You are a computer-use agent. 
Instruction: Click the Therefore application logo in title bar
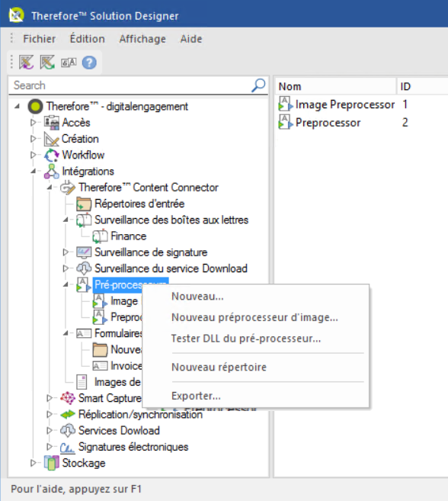[x=16, y=15]
